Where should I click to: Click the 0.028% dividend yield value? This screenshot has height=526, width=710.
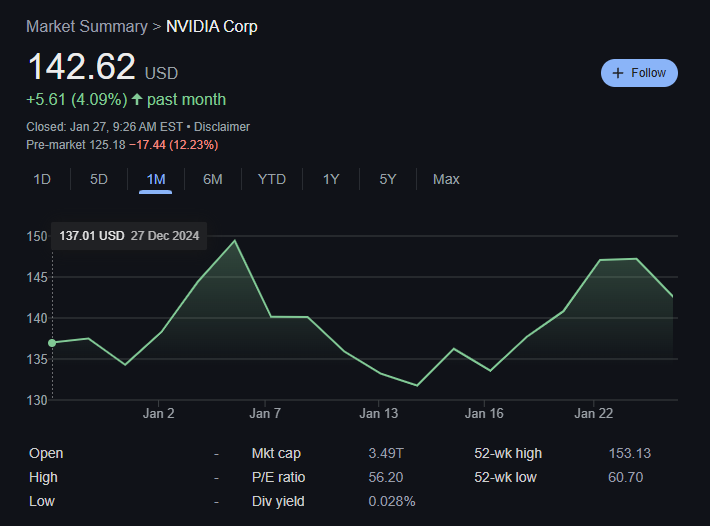click(x=392, y=502)
